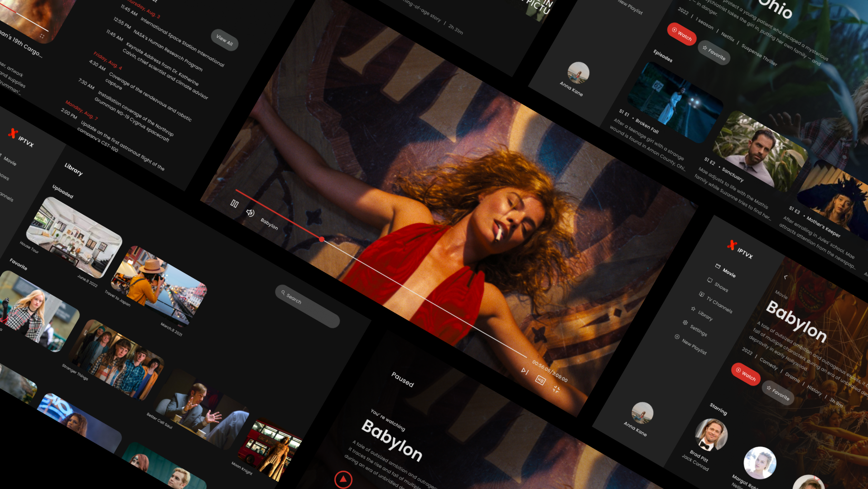The image size is (868, 489).
Task: Open the Stranger Things favorite thumbnail
Action: (116, 360)
